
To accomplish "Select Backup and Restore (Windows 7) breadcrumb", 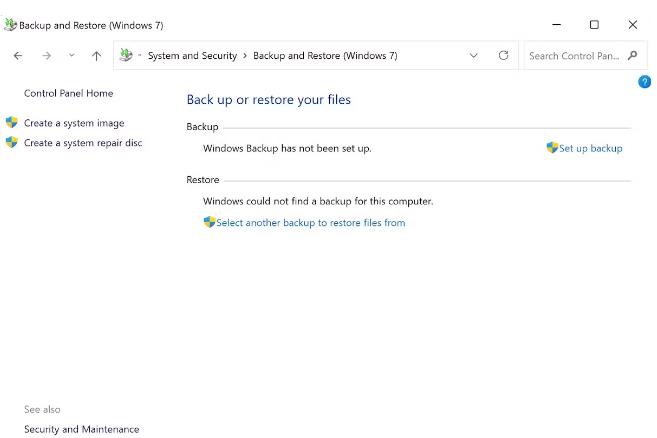I will click(325, 56).
